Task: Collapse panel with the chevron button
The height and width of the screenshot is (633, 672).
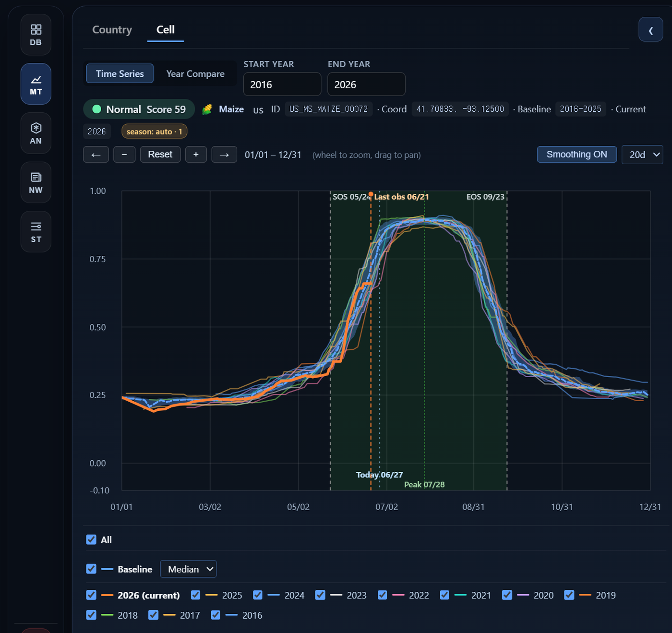Action: (651, 29)
